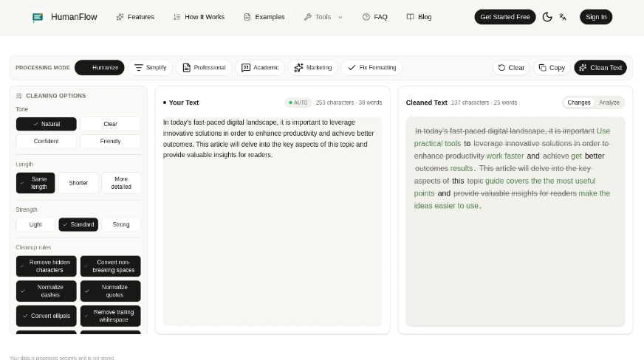
Task: Visit the Blog link
Action: 419,17
